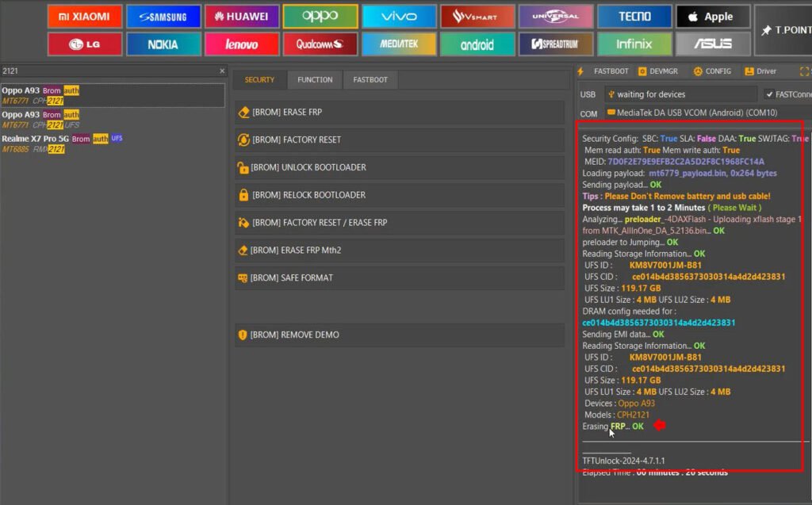Viewport: 812px width, 505px height.
Task: Switch to the FUNCTION tab
Action: click(315, 80)
